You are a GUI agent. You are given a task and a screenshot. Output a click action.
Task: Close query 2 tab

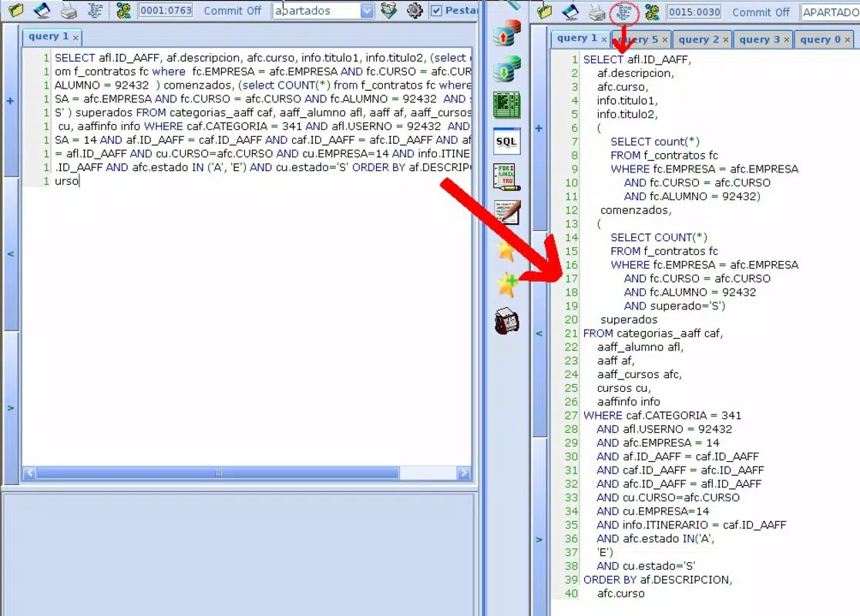pyautogui.click(x=726, y=40)
